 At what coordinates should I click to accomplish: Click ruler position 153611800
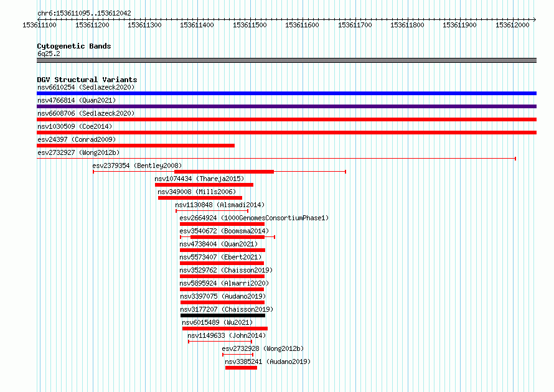[x=407, y=25]
